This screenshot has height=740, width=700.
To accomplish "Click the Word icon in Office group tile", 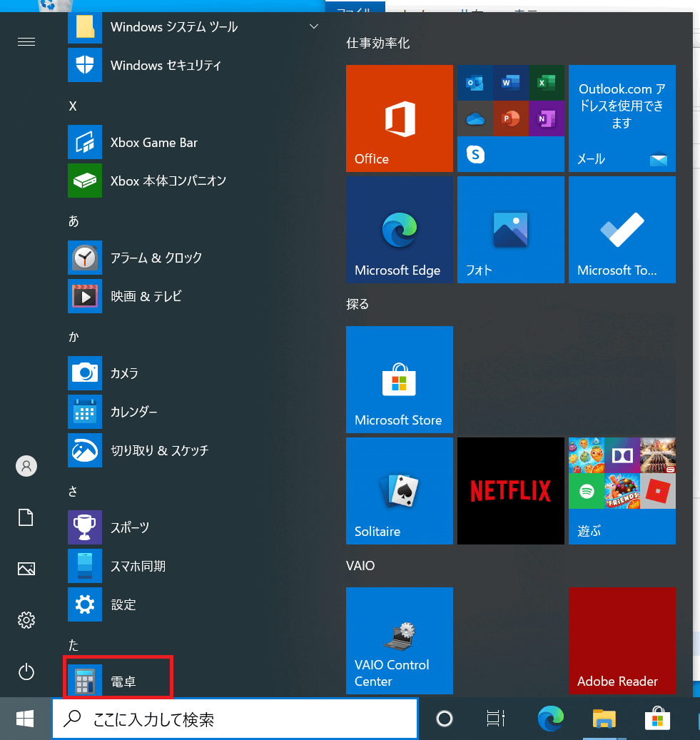I will tap(511, 83).
